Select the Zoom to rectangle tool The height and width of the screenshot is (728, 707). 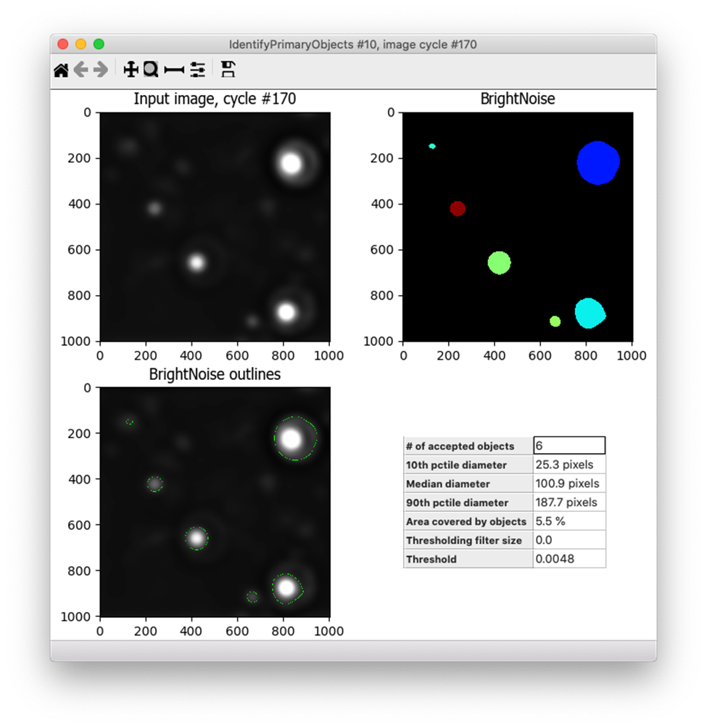[151, 70]
